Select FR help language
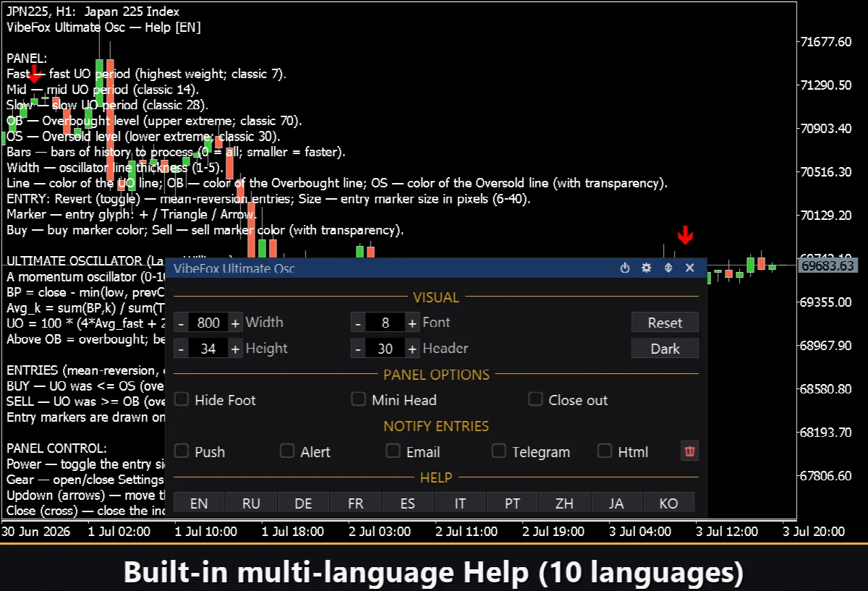 [355, 503]
